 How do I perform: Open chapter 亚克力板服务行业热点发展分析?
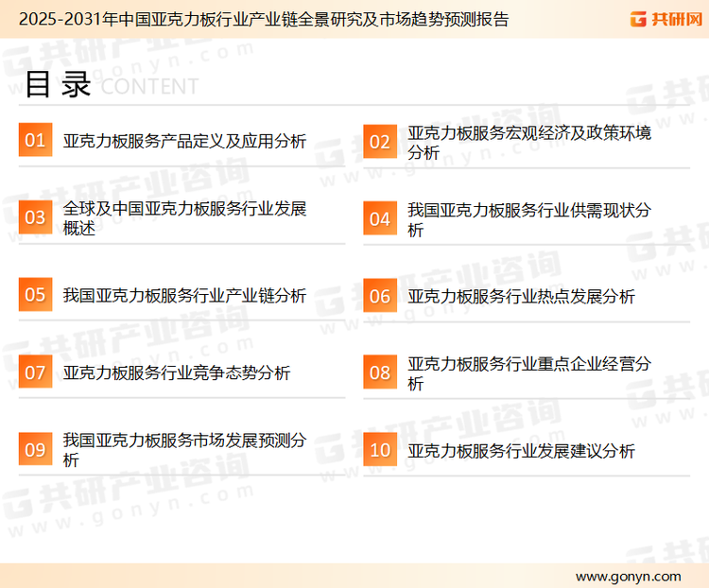coord(521,297)
